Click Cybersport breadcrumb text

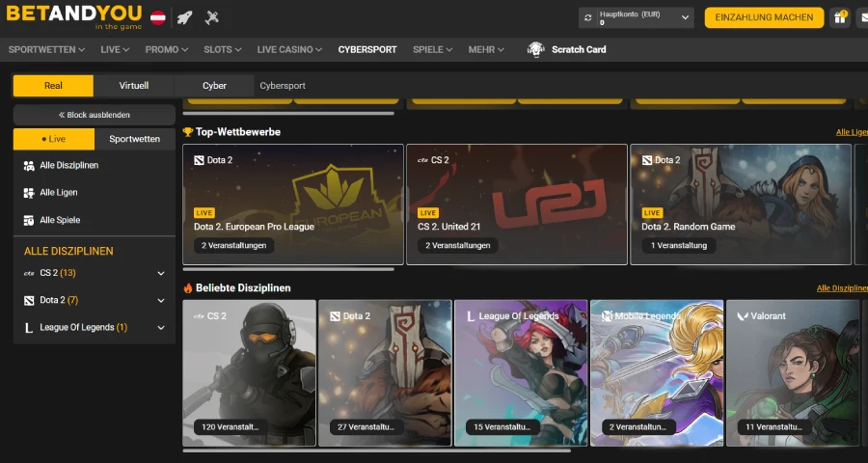pyautogui.click(x=283, y=86)
